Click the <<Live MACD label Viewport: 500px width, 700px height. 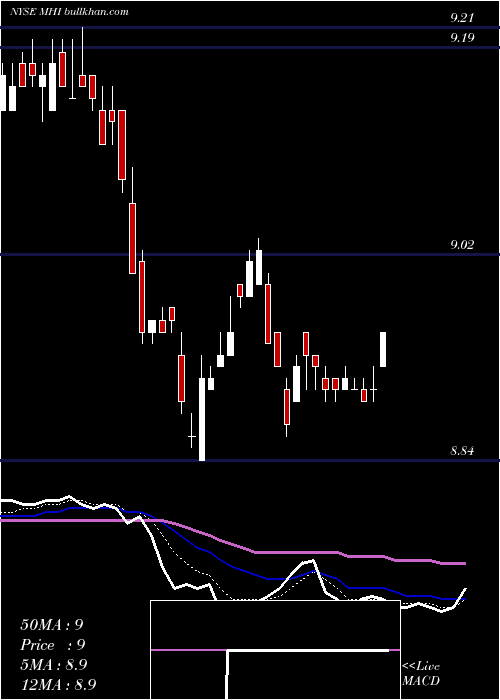(421, 674)
